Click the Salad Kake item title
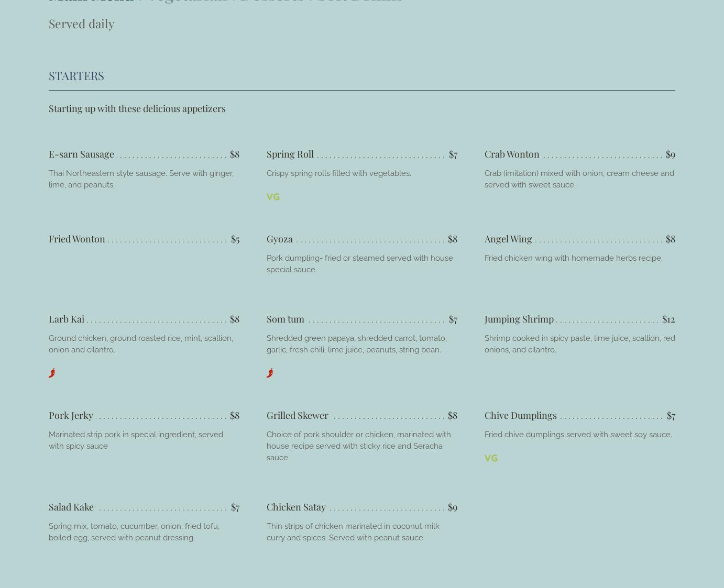724x588 pixels. coord(71,507)
